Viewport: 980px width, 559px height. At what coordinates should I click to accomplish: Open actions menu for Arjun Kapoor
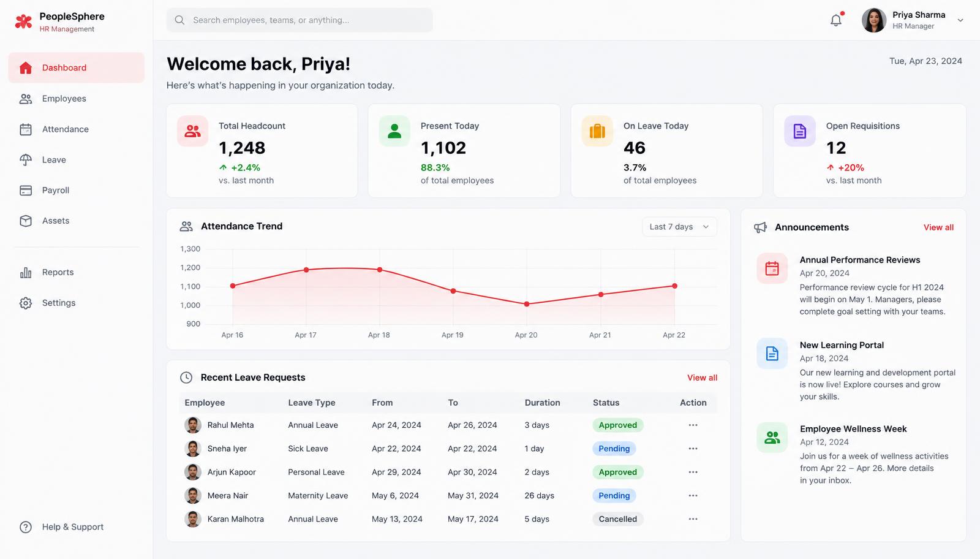click(693, 472)
